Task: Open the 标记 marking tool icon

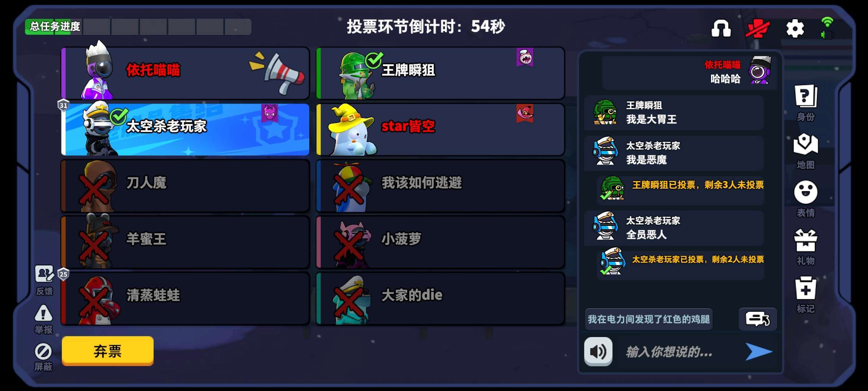Action: tap(806, 295)
